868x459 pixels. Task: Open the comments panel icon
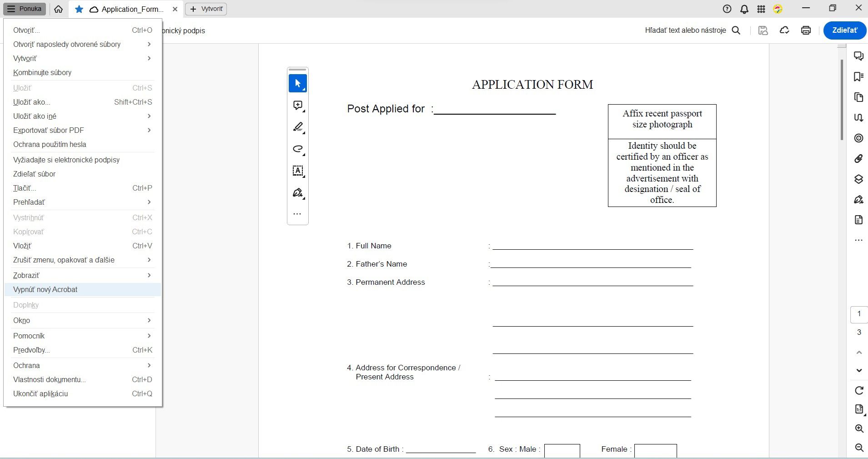coord(858,56)
